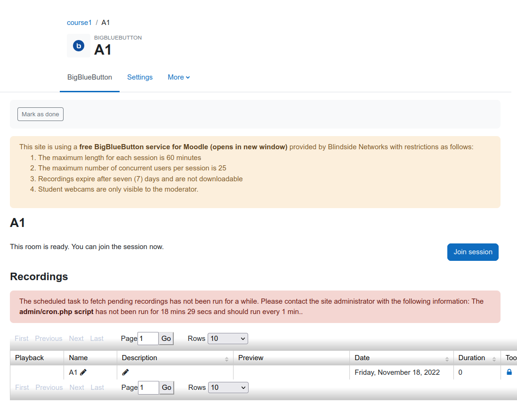
Task: Click bottom Last pagination link
Action: [x=97, y=388]
